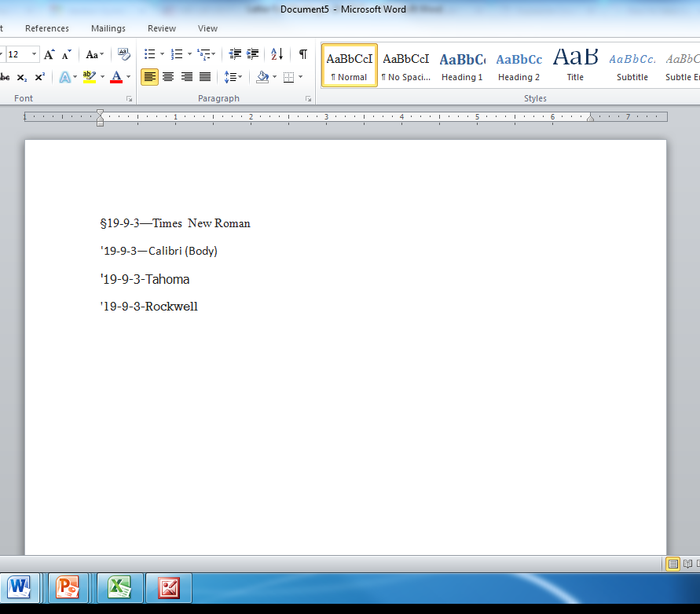Click the Calibri (Body) text line
The image size is (700, 614).
pos(159,251)
